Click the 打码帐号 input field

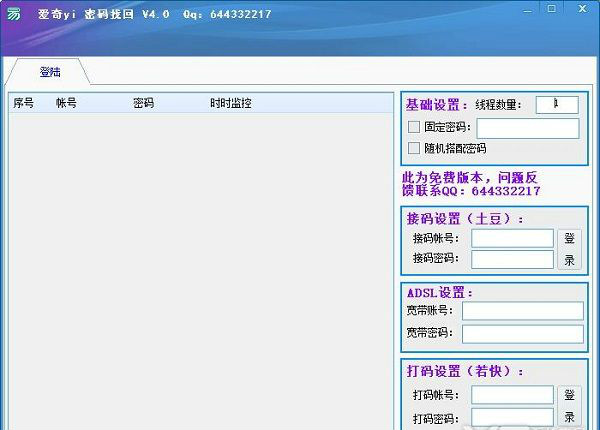512,395
